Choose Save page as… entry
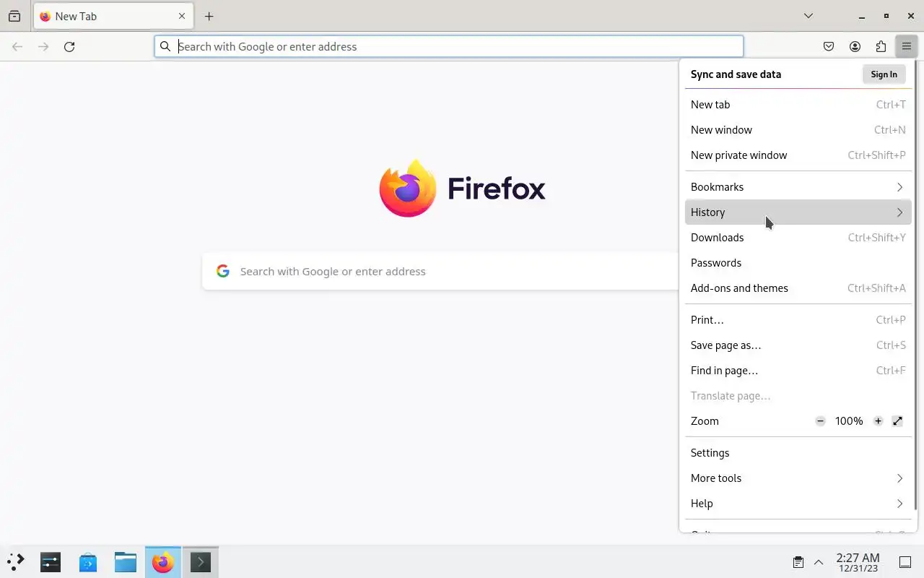This screenshot has width=924, height=578. click(798, 345)
